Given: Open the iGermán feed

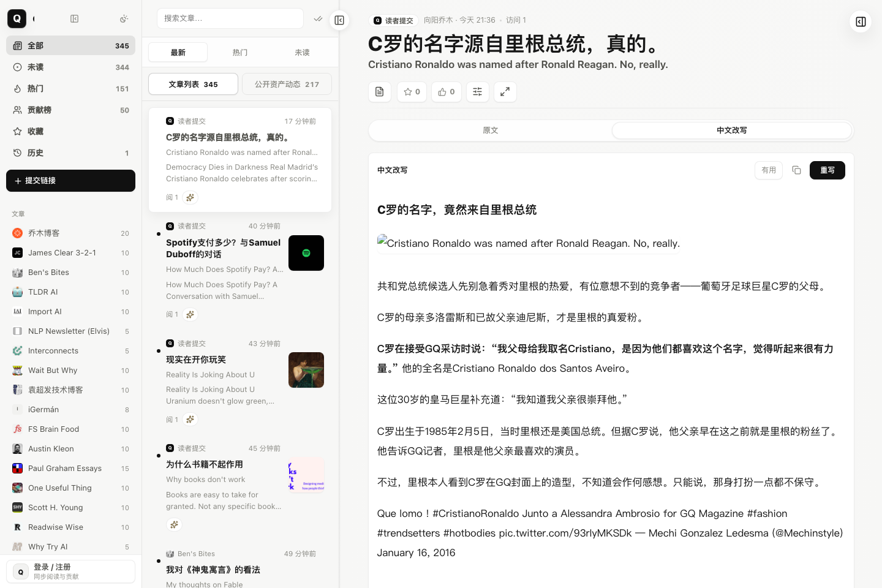Looking at the screenshot, I should (70, 410).
